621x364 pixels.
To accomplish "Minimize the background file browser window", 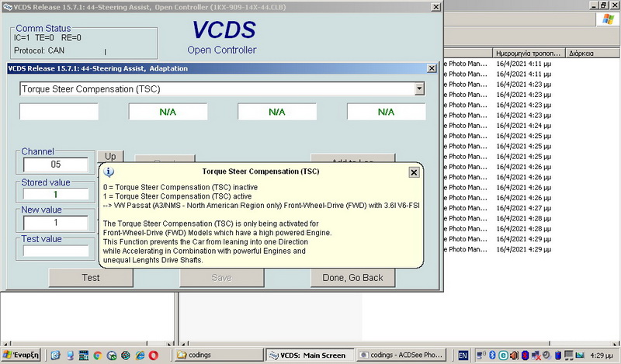I will pyautogui.click(x=594, y=5).
